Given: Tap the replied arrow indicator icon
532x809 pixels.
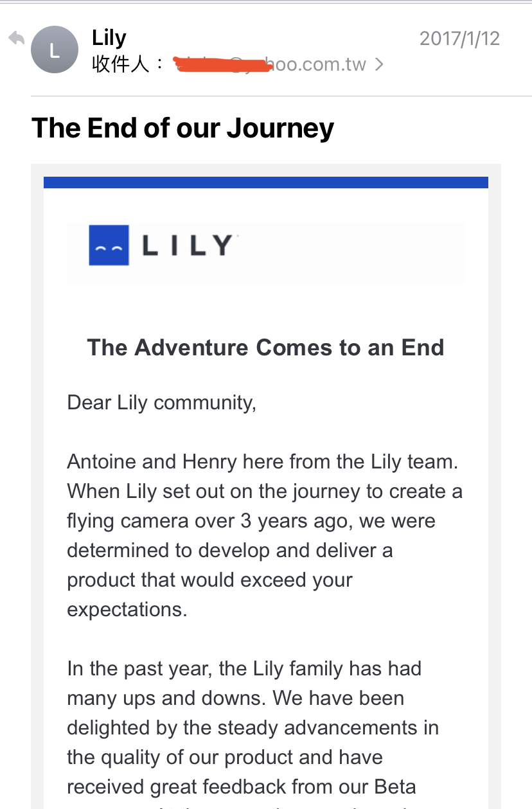Looking at the screenshot, I should pyautogui.click(x=16, y=39).
